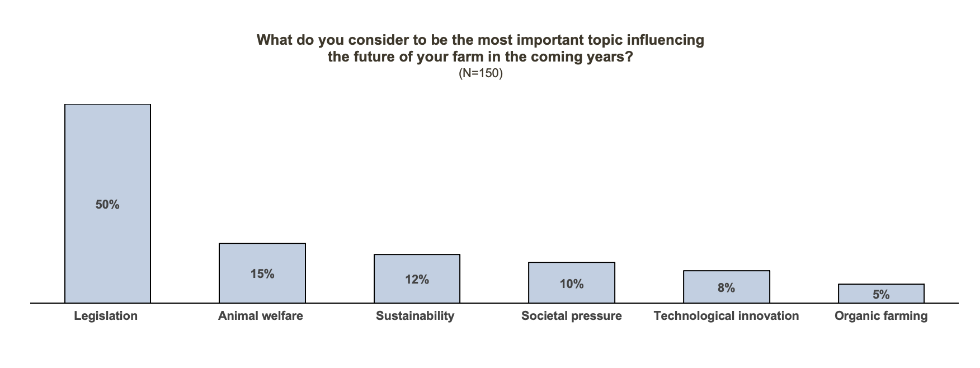980x368 pixels.
Task: Select the (N=150) sample size subtitle
Action: [480, 73]
